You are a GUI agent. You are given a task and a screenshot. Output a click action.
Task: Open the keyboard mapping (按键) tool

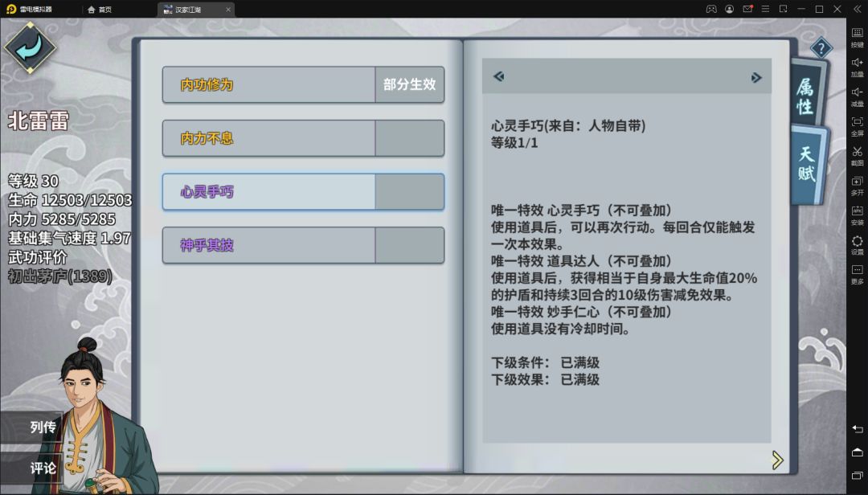tap(857, 37)
